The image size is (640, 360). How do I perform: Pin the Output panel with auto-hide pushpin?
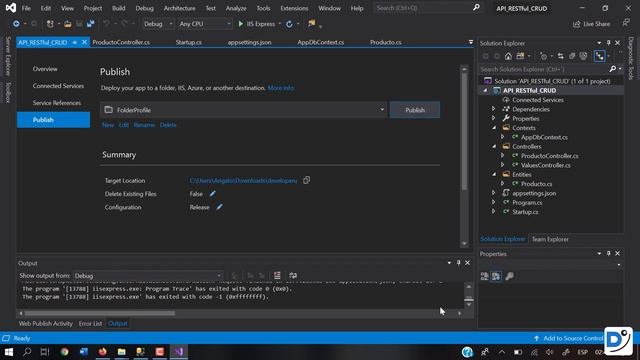pyautogui.click(x=458, y=263)
